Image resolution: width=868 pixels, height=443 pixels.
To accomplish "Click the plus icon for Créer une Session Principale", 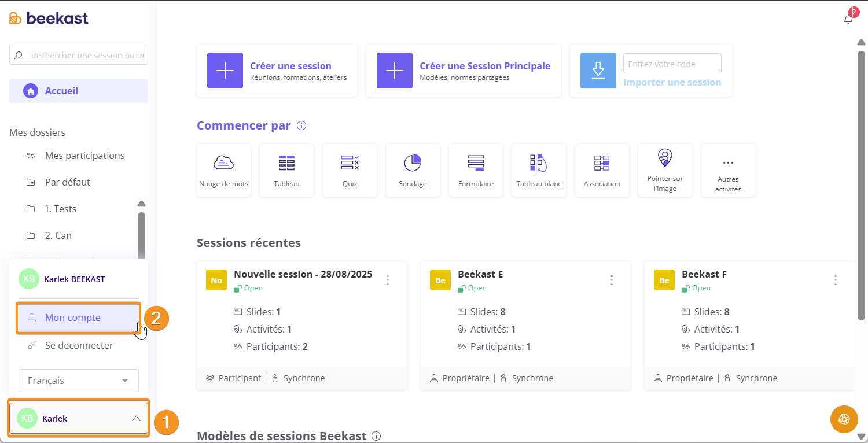I will pyautogui.click(x=395, y=71).
